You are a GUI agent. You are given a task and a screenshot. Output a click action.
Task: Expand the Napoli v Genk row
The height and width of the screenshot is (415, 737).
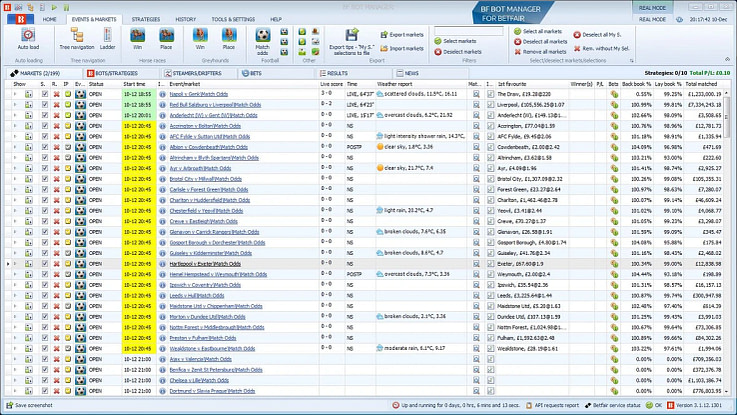click(x=15, y=94)
